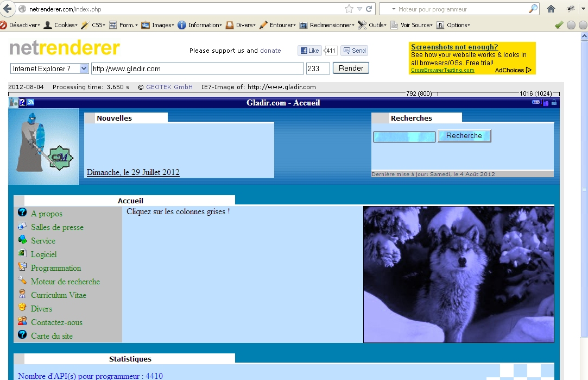The image size is (588, 380).
Task: Click the 'Cliquez sur les colonnes grises !' text
Action: pyautogui.click(x=178, y=212)
